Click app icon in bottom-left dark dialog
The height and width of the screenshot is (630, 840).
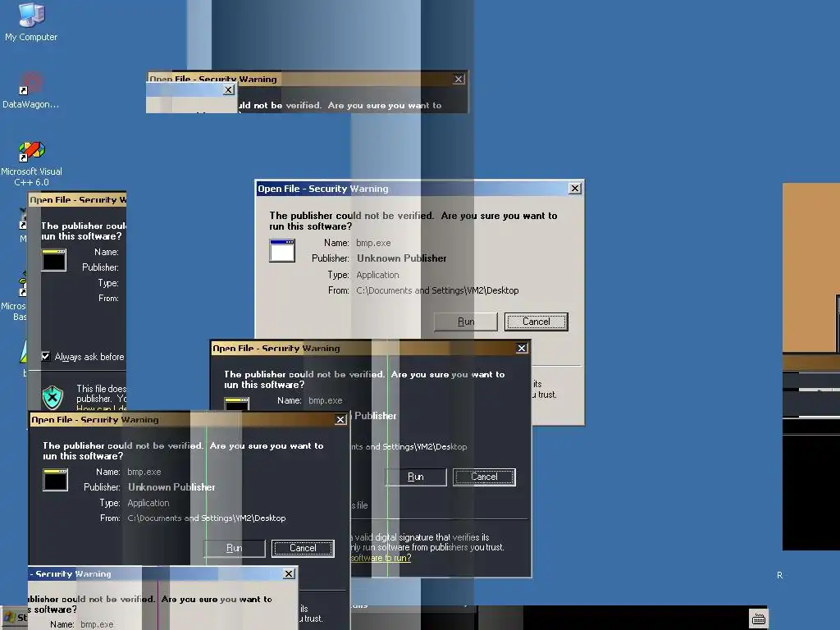[x=55, y=480]
